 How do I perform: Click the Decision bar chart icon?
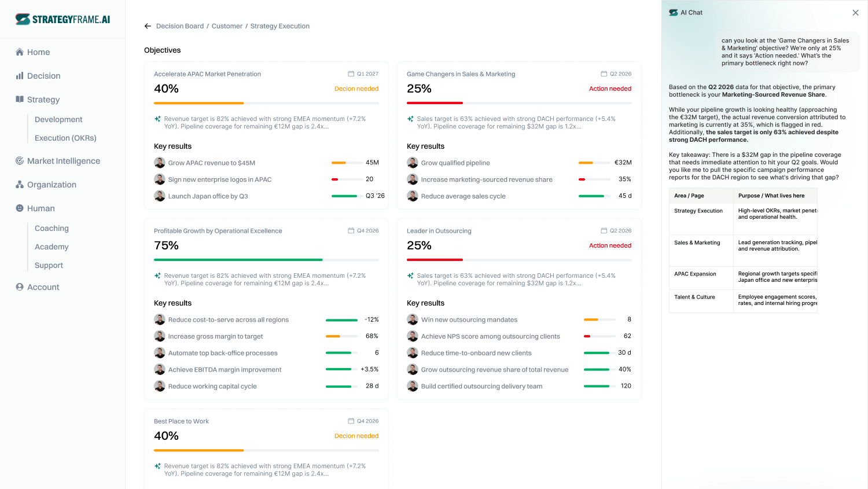(20, 76)
